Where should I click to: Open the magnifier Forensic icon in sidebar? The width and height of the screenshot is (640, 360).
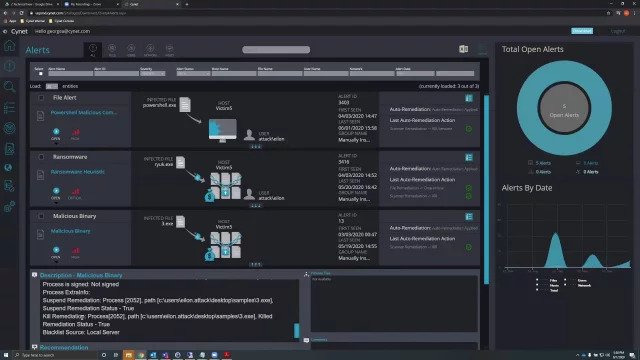pos(9,87)
